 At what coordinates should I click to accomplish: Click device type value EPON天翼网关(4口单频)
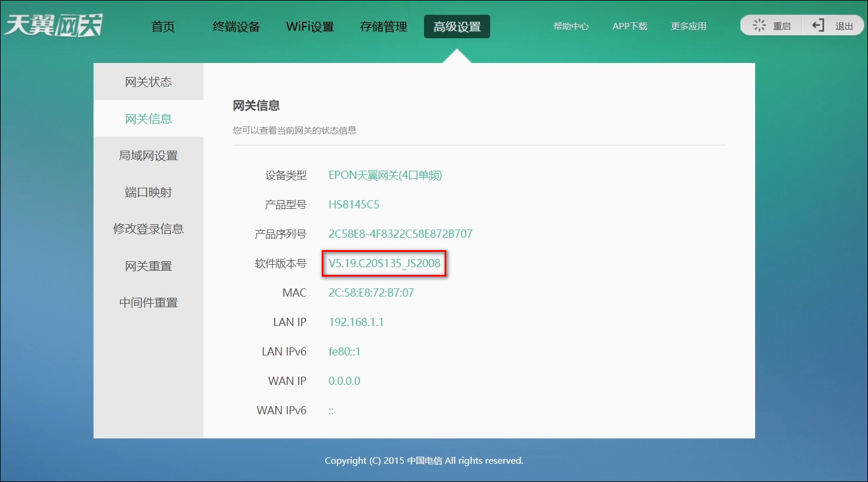[385, 175]
